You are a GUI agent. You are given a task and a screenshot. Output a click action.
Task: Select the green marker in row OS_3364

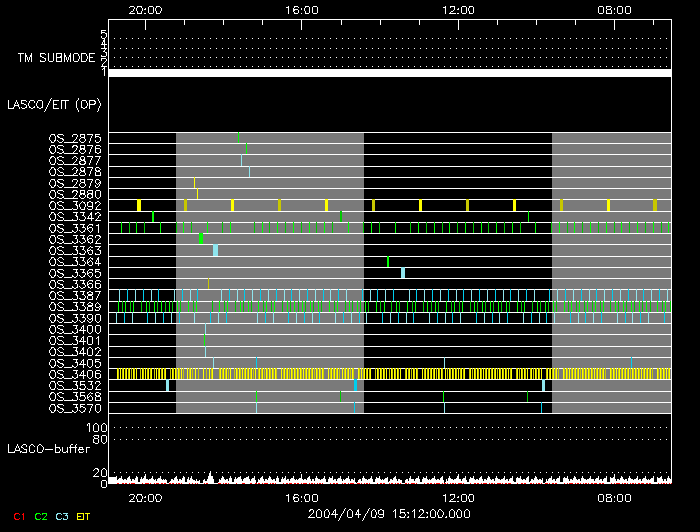(388, 262)
